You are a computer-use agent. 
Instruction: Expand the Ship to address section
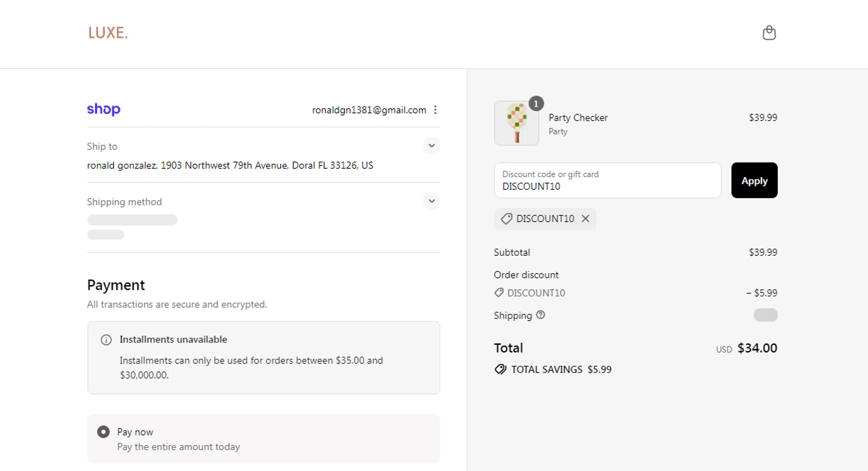pyautogui.click(x=432, y=146)
